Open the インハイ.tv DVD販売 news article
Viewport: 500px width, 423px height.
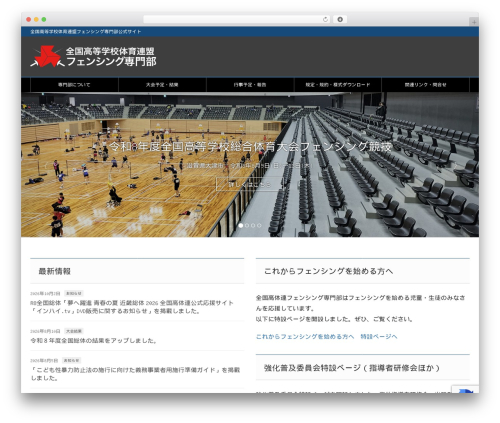pos(132,307)
